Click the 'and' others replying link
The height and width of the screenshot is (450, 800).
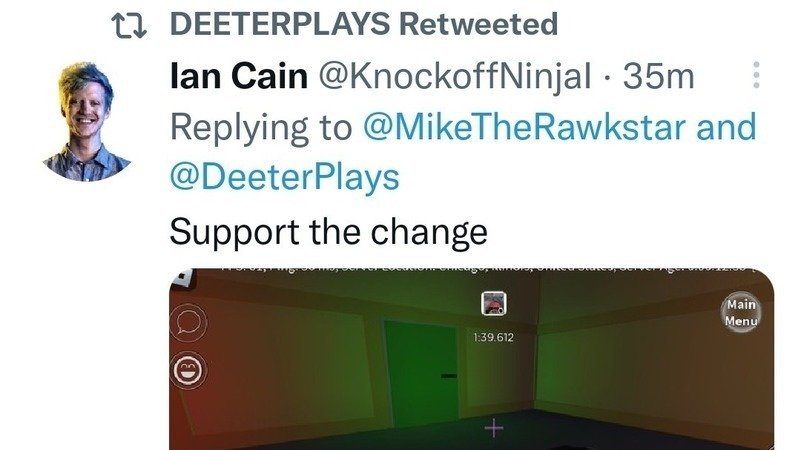click(x=726, y=127)
